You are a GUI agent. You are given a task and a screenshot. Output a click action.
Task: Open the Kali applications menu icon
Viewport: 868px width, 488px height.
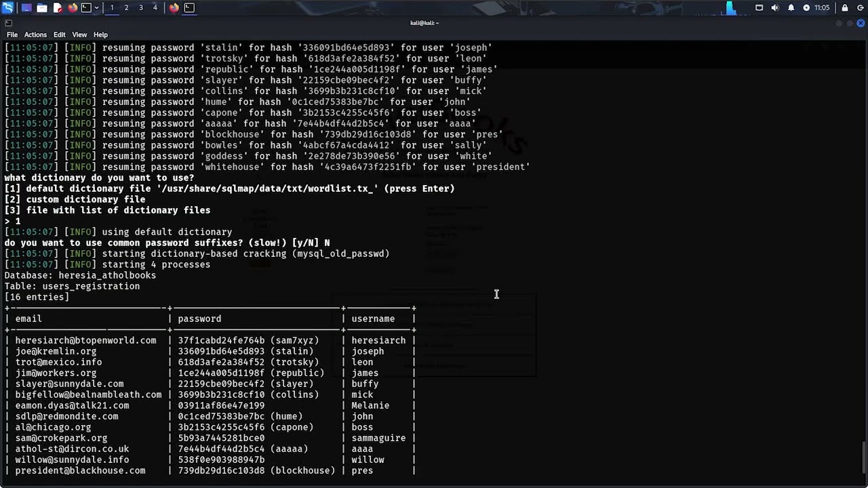pyautogui.click(x=7, y=7)
